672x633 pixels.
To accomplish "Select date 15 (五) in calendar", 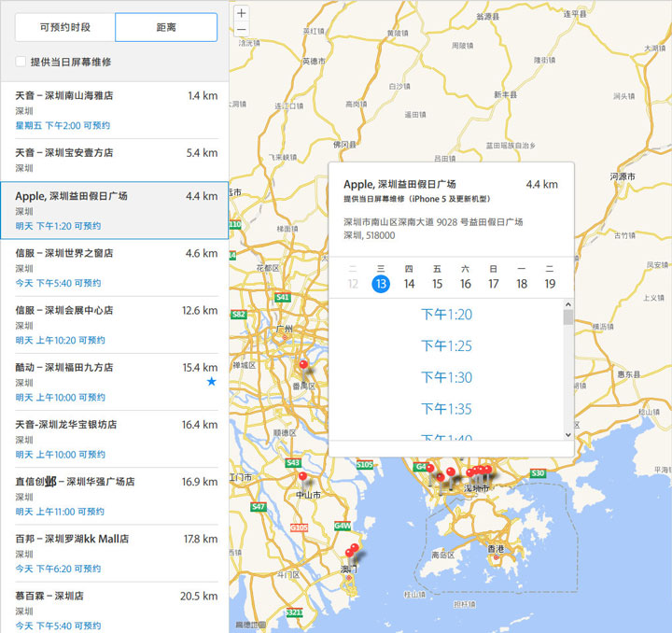I will pos(437,284).
